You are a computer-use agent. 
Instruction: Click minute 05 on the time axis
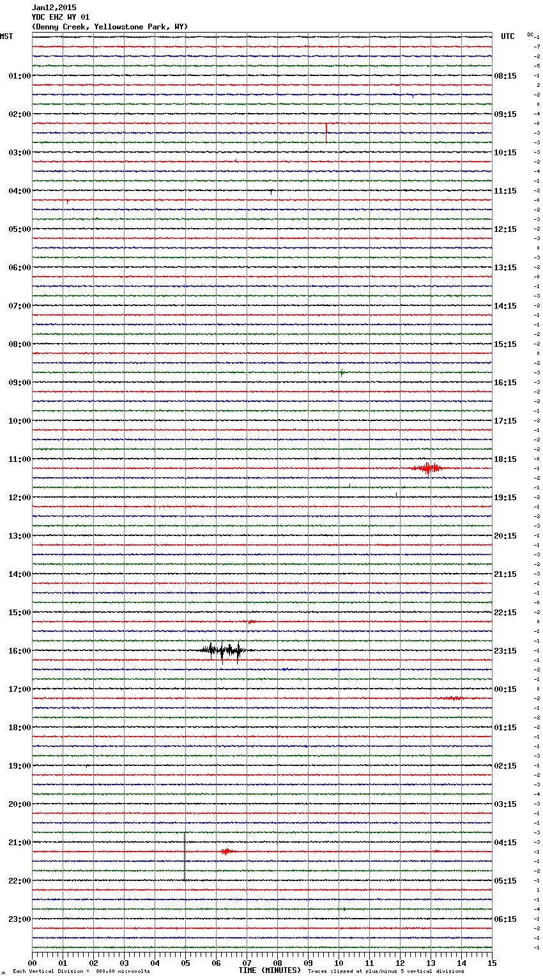(x=185, y=963)
